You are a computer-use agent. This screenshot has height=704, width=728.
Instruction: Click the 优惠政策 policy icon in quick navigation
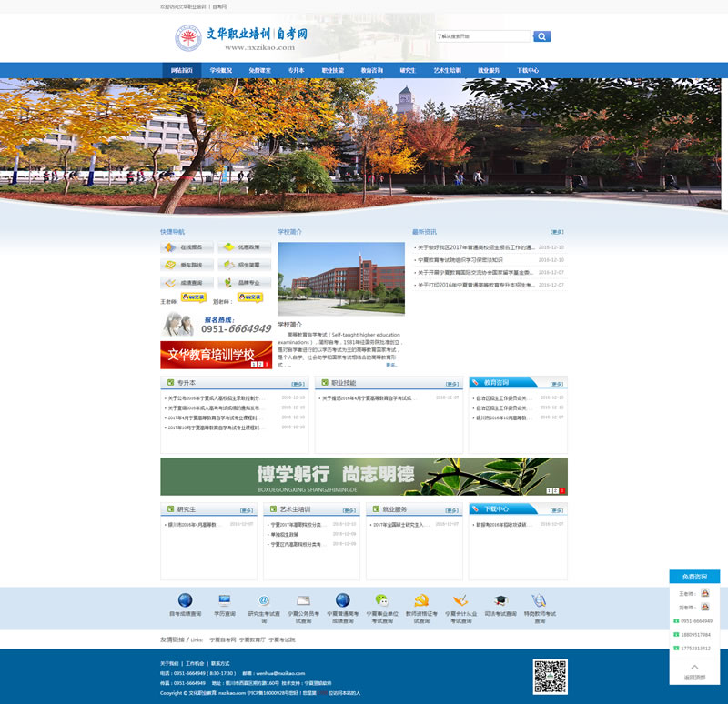[x=244, y=246]
